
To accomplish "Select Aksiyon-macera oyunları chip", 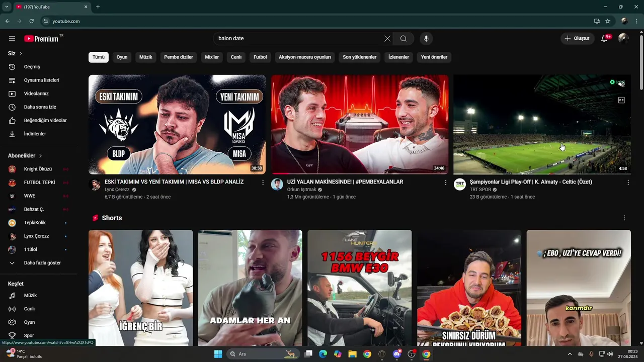I will (305, 57).
